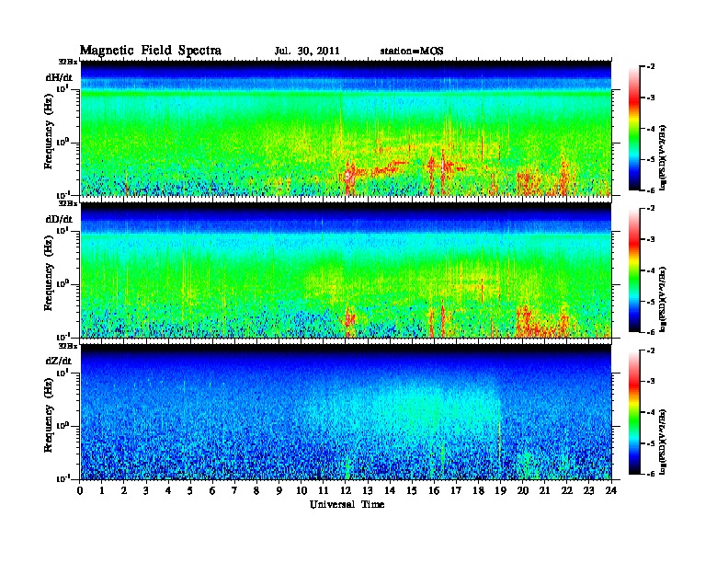Click the log(PSD) units label of dH/dt color bar
This screenshot has height=563, width=728.
[664, 157]
